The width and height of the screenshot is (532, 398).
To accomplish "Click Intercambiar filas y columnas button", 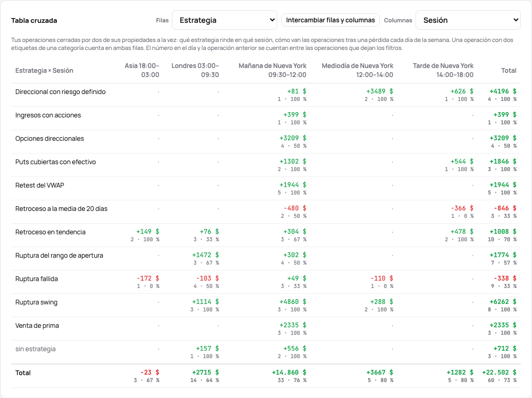I will [330, 20].
